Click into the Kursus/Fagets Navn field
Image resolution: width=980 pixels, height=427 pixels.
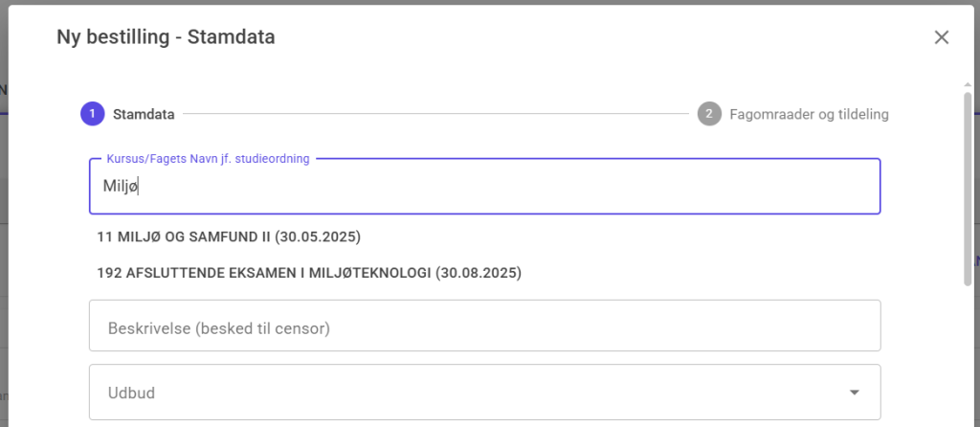(x=484, y=186)
